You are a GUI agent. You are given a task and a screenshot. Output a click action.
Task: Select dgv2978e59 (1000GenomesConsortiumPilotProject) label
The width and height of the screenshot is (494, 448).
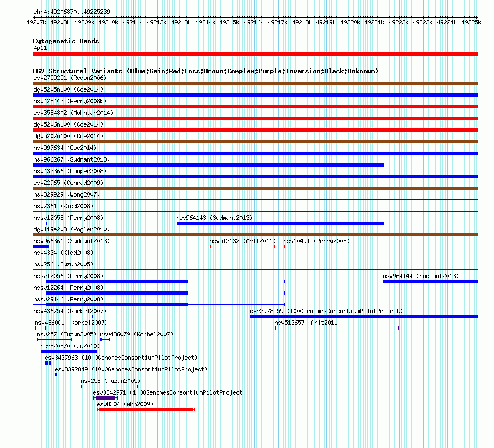point(326,311)
